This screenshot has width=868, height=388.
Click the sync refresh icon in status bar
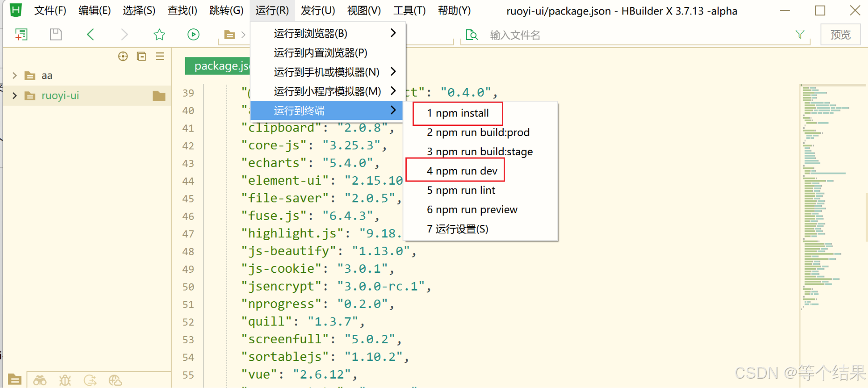pos(90,381)
